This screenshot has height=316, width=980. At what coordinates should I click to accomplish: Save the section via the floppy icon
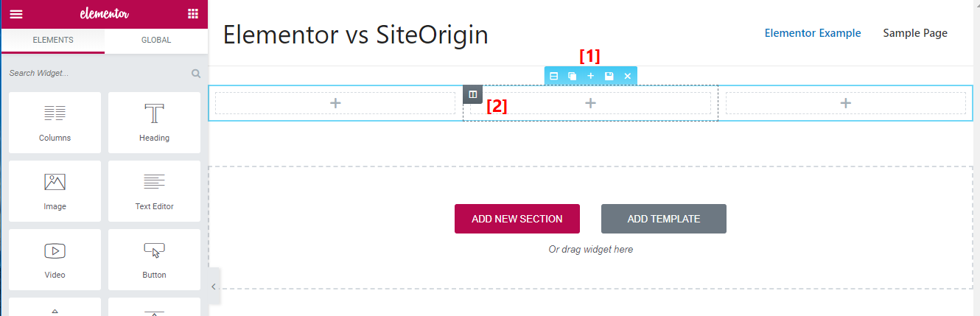[609, 76]
